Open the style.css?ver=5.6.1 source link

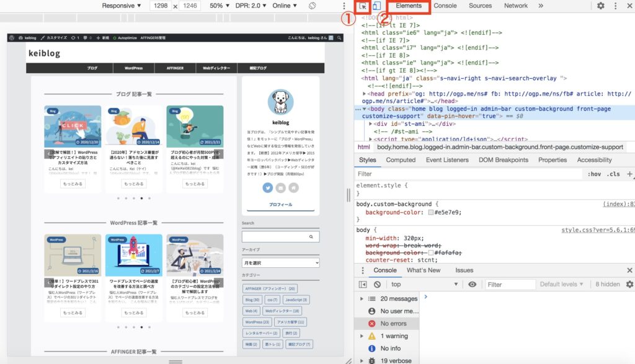(598, 230)
